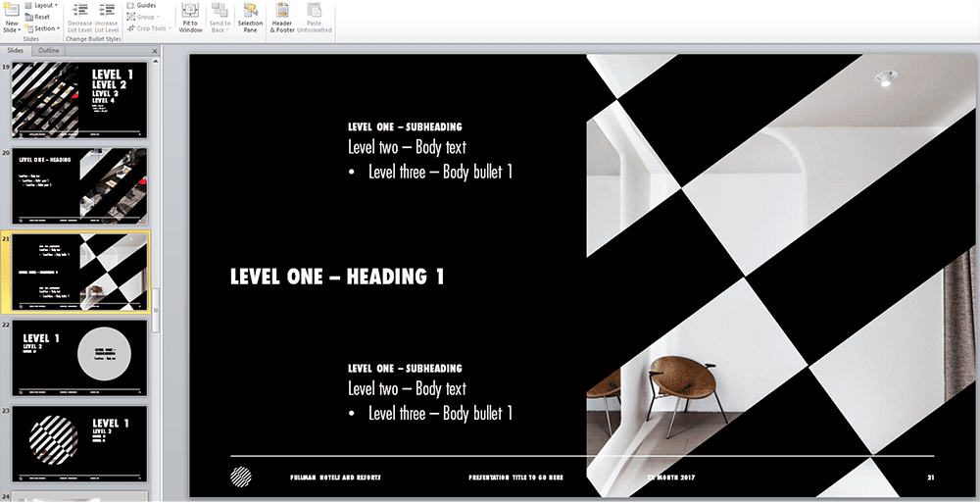Select slide 19 thumbnail
Image resolution: width=980 pixels, height=504 pixels.
[80, 100]
